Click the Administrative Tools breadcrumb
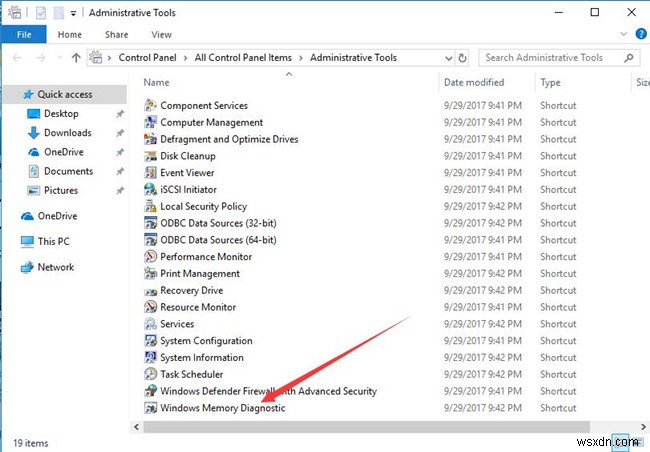 [354, 58]
